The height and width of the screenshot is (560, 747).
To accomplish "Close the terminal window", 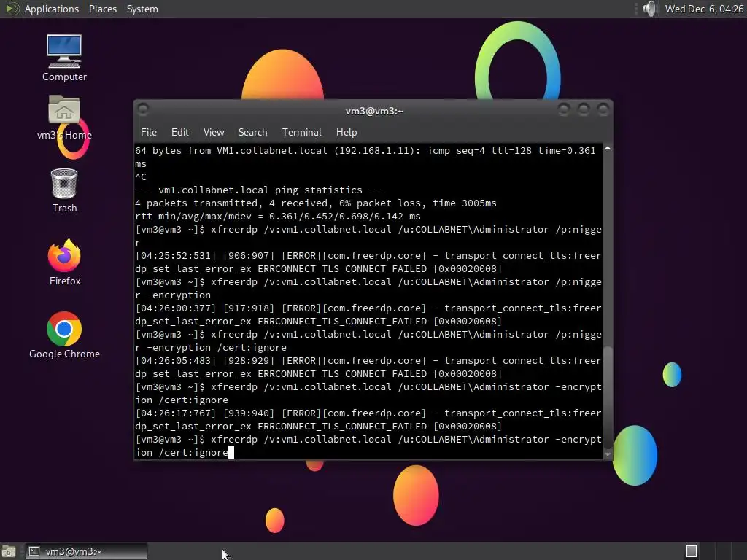I will [603, 109].
